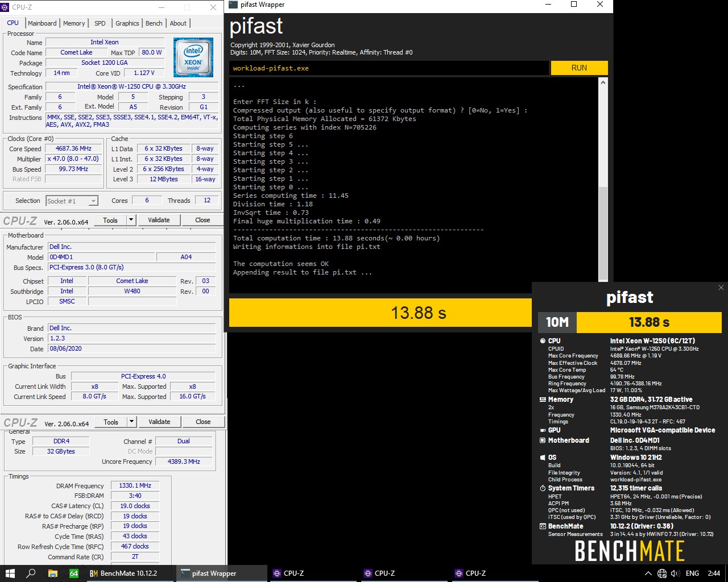Open the taskbar search icon

(x=31, y=573)
